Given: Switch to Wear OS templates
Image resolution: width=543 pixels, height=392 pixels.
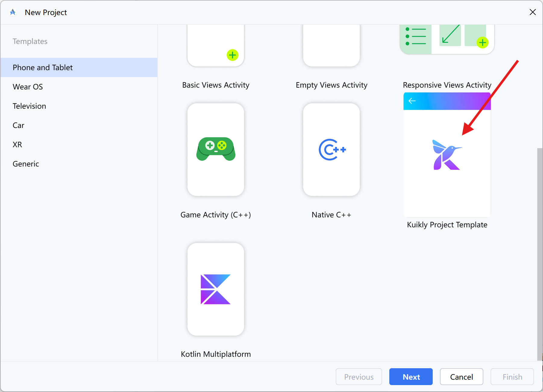Looking at the screenshot, I should pos(79,87).
